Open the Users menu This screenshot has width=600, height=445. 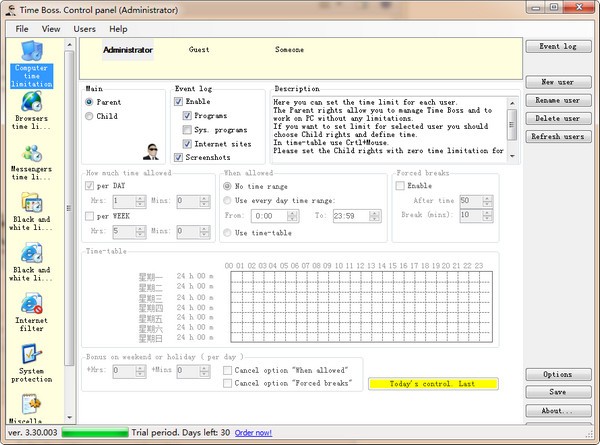coord(85,29)
